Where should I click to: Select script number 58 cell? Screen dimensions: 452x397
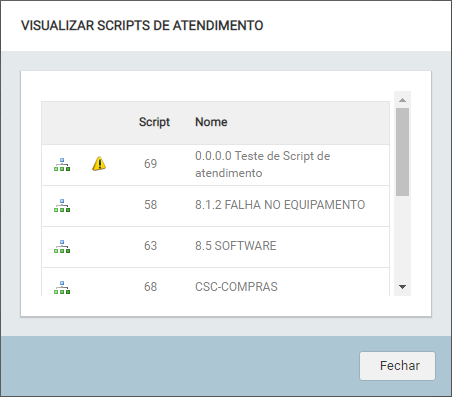(150, 205)
